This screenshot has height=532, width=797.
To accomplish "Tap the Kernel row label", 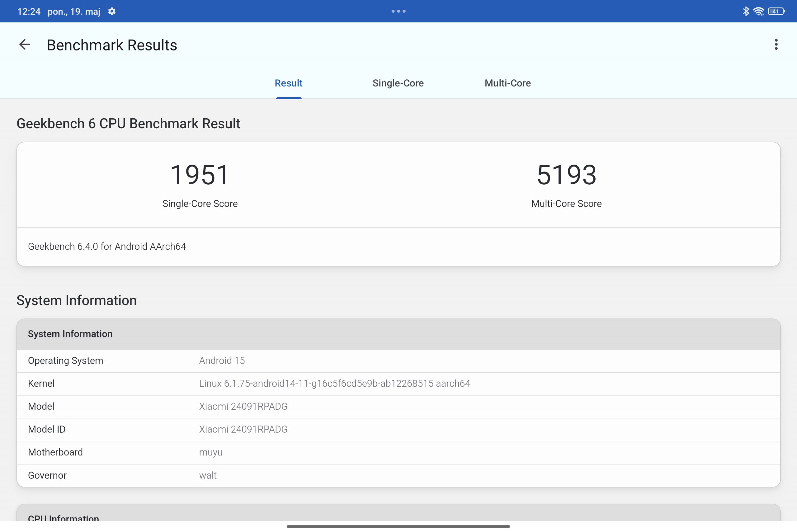I will [41, 384].
